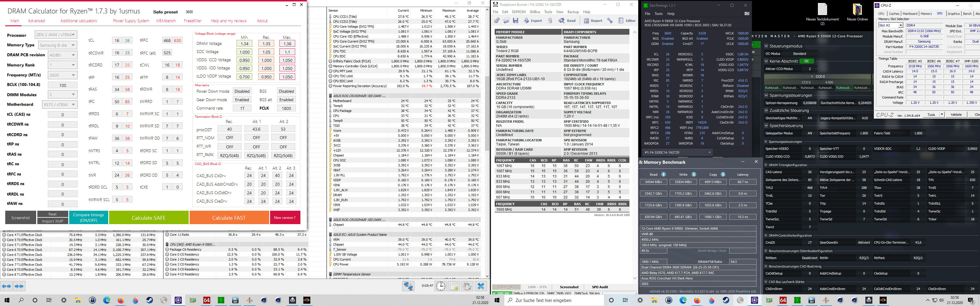This screenshot has height=306, width=980.
Task: Click the Report button in Thaiphoon Burner
Action: 593,20
